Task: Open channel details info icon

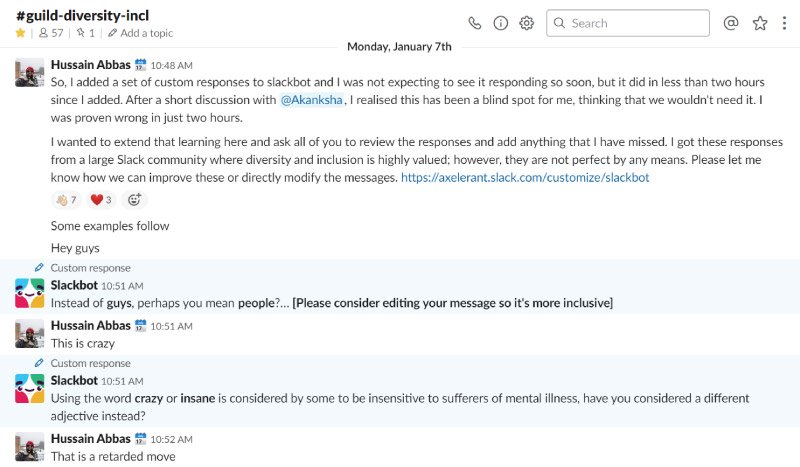Action: tap(501, 23)
